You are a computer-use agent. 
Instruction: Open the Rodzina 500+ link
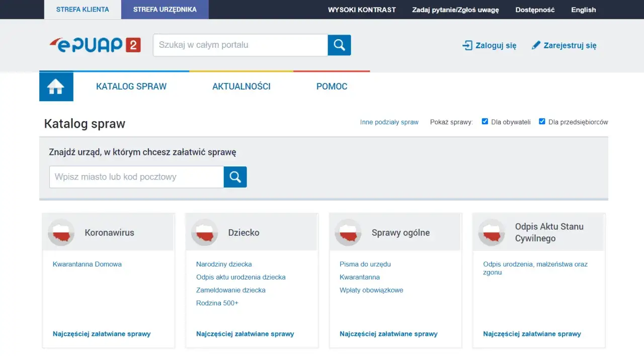pyautogui.click(x=217, y=303)
